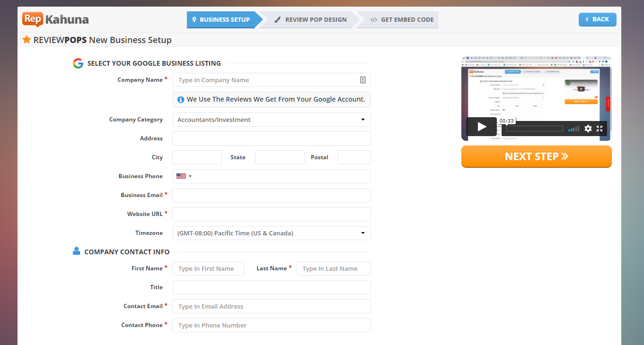The height and width of the screenshot is (345, 644).
Task: Click the orange star beside REVIEWPOPS
Action: (x=27, y=40)
